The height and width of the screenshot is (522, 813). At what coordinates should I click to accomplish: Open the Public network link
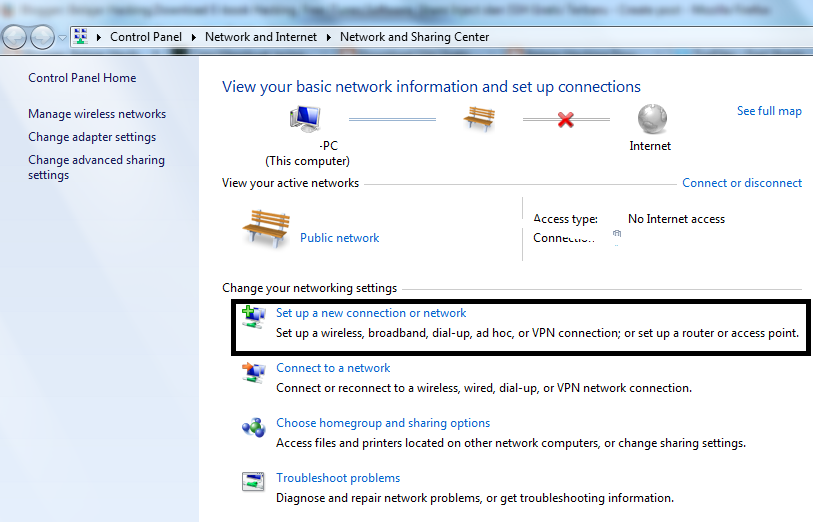[340, 238]
